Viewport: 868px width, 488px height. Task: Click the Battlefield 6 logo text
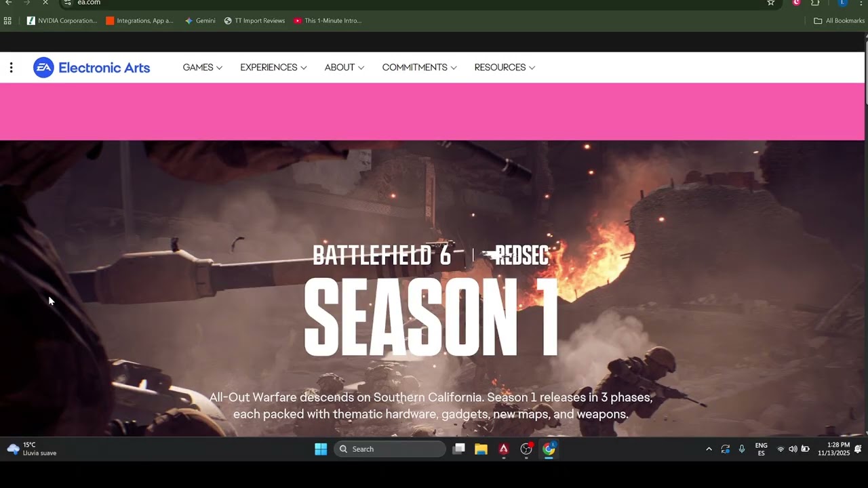click(x=382, y=256)
